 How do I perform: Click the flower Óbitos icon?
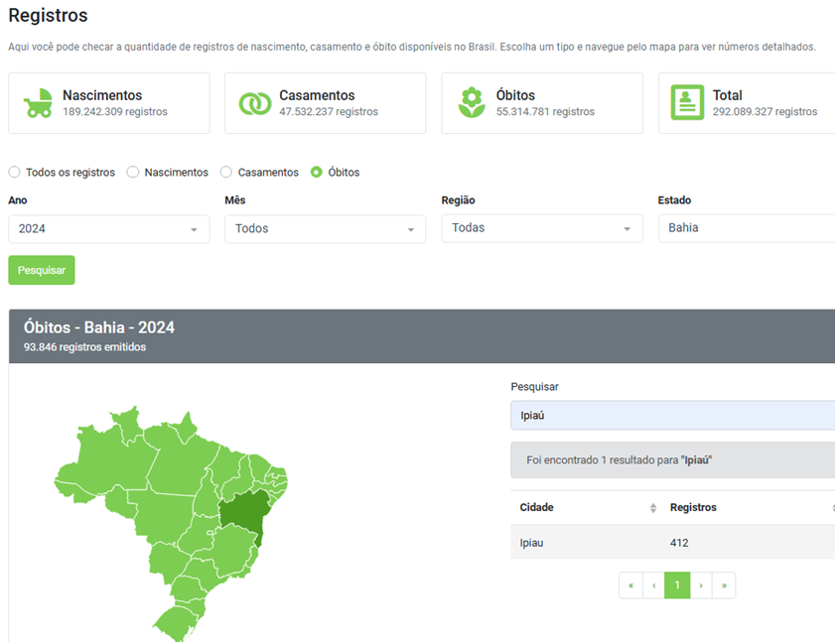point(472,103)
